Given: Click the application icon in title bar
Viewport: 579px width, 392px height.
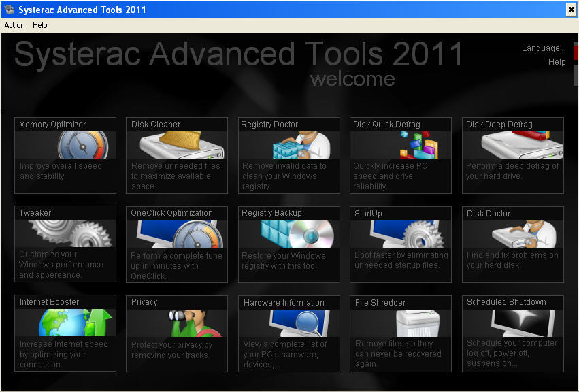Looking at the screenshot, I should pos(10,10).
